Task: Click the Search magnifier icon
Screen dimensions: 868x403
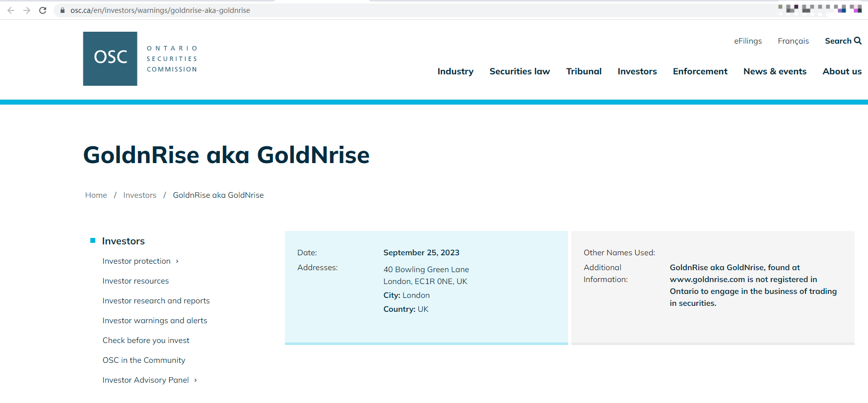Action: point(858,41)
